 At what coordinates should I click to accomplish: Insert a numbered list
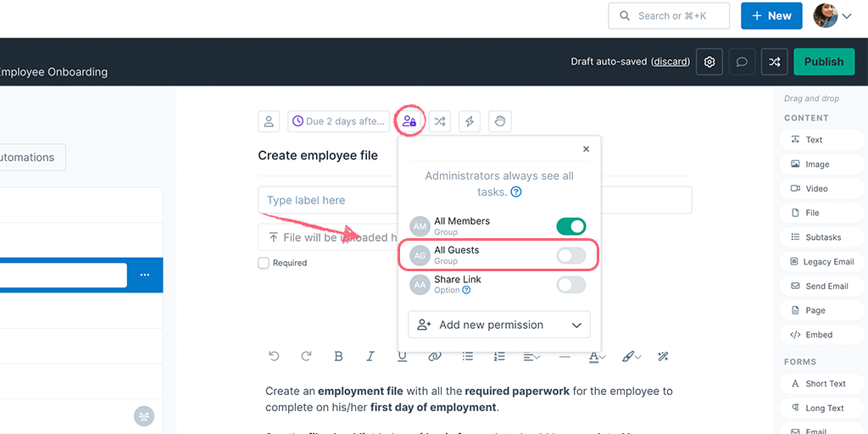pos(499,357)
